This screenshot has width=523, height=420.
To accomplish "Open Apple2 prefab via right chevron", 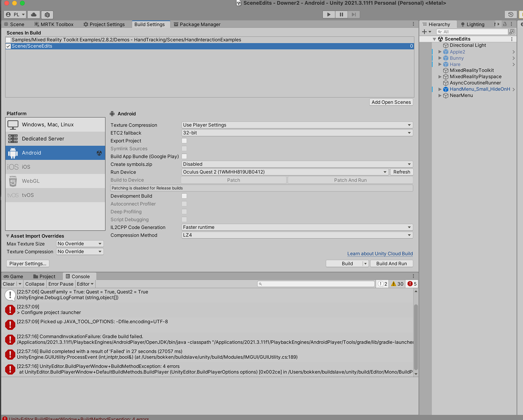I will pos(513,52).
